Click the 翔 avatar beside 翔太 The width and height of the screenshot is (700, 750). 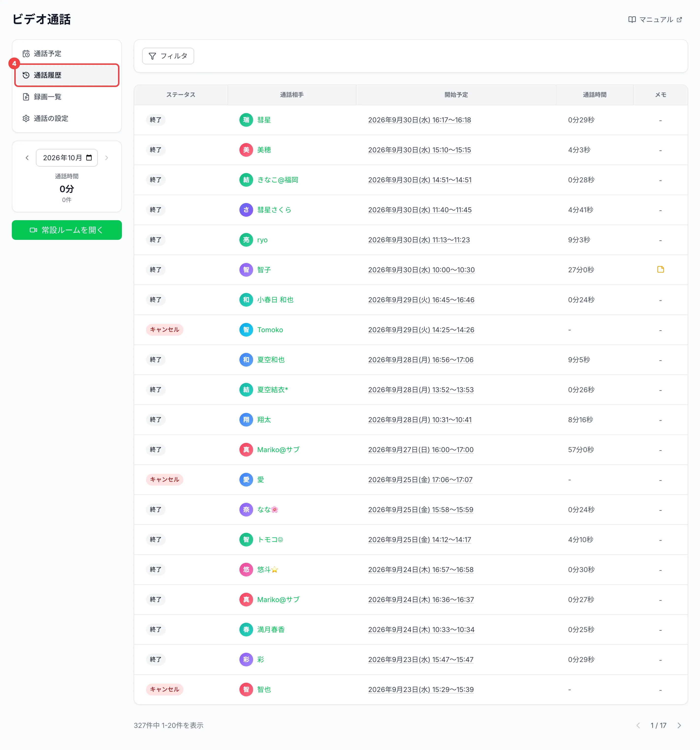[x=246, y=419]
